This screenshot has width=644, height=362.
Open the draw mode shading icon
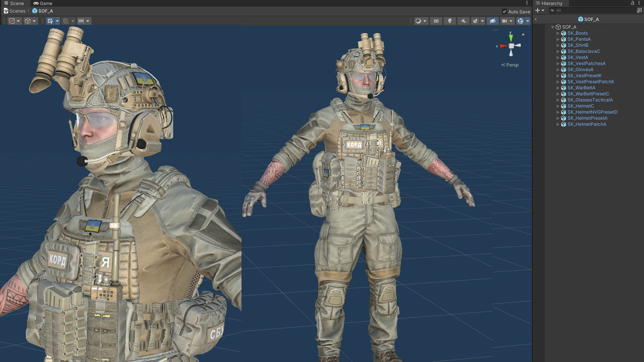point(419,21)
